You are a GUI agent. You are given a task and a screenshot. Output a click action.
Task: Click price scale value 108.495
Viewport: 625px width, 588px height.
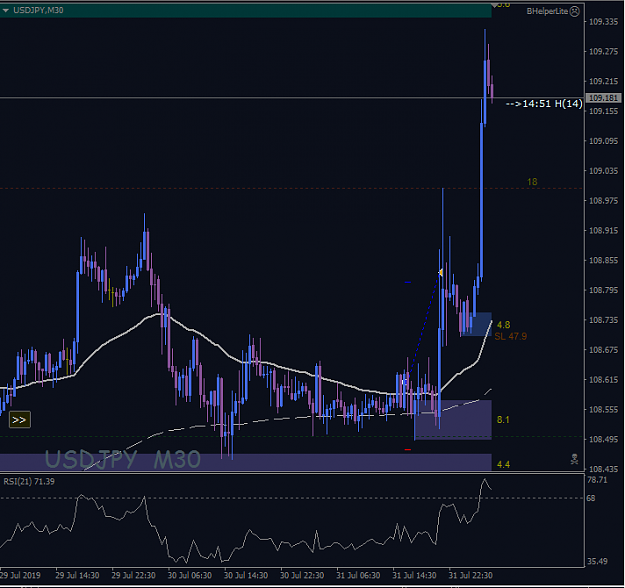pos(603,439)
